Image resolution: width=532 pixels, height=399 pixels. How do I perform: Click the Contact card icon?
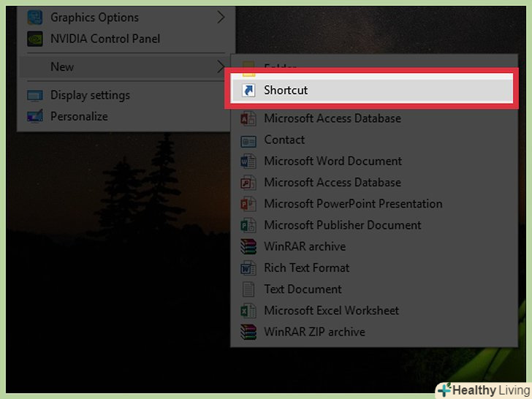tap(248, 141)
